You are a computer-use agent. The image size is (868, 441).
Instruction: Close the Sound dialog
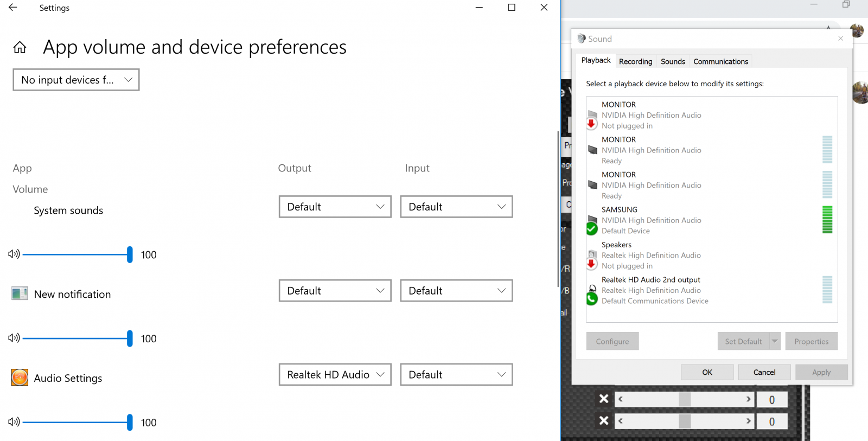click(840, 39)
